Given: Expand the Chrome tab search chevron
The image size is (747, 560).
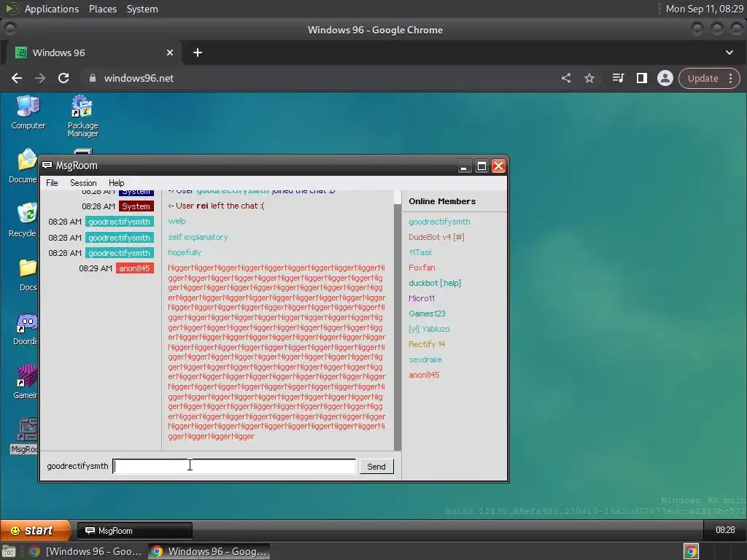Looking at the screenshot, I should point(729,52).
